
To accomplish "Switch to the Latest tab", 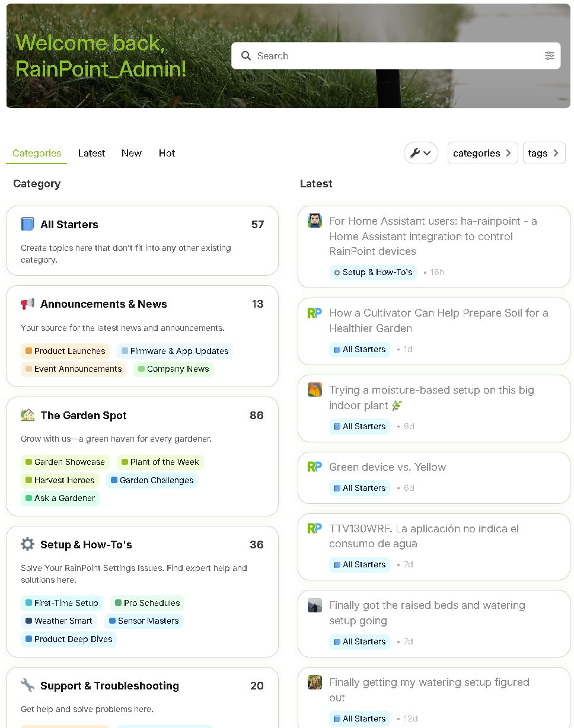I will pos(91,153).
